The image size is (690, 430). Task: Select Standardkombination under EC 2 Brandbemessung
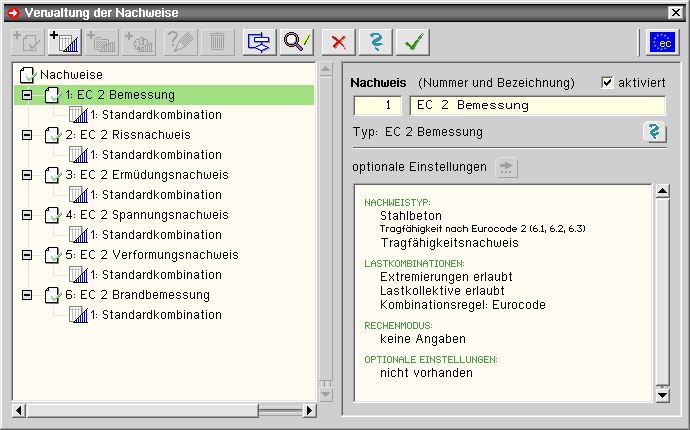coord(155,315)
